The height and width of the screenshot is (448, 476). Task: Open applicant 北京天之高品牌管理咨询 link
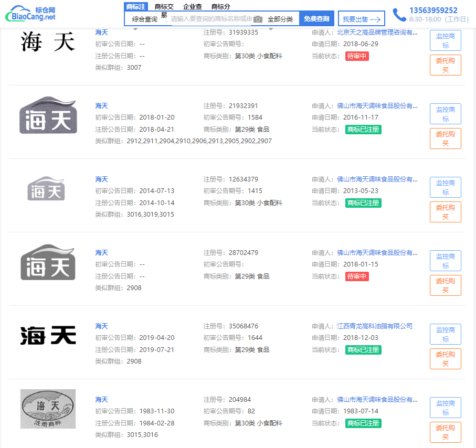point(377,32)
